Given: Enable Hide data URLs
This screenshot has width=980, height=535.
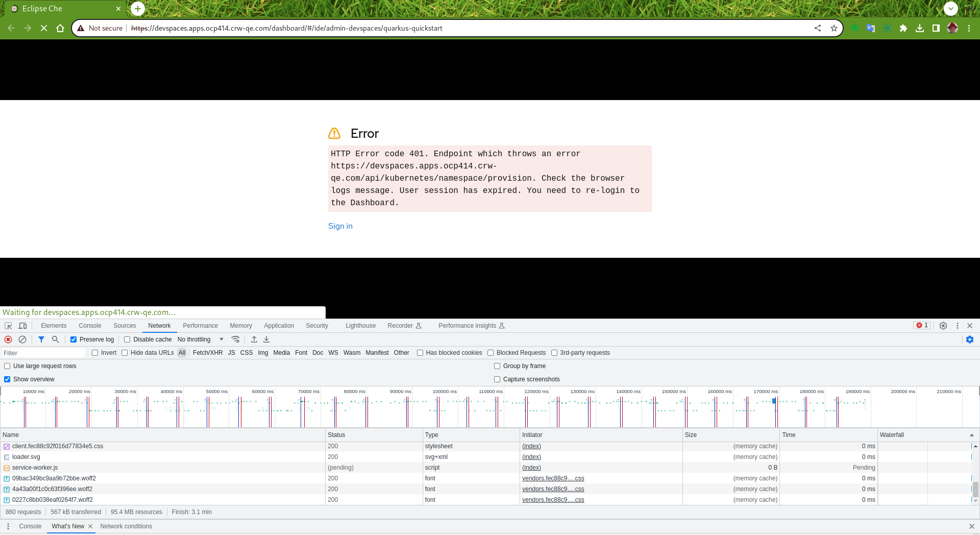Looking at the screenshot, I should point(125,353).
